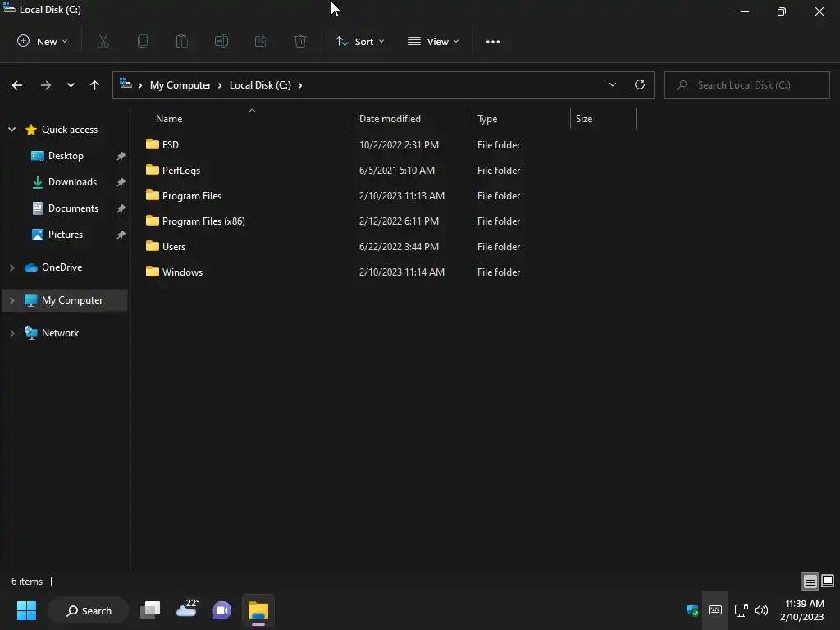
Task: Select Documents in Quick access
Action: point(73,208)
